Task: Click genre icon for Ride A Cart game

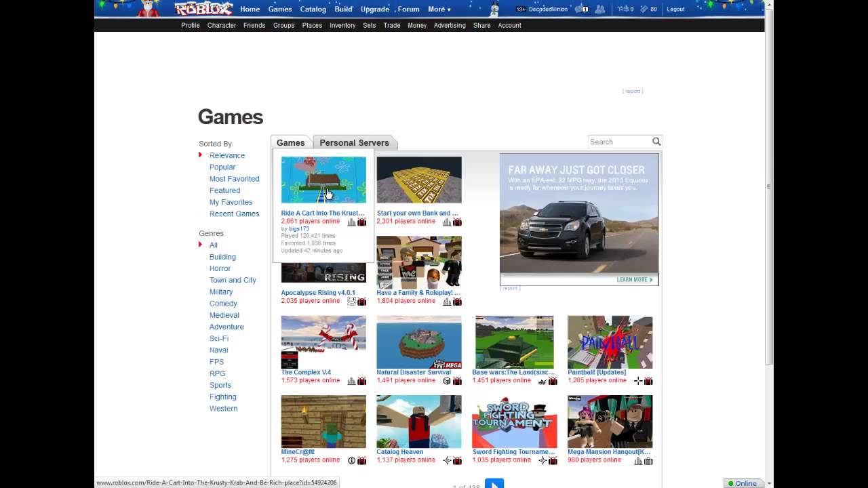Action: (x=351, y=222)
